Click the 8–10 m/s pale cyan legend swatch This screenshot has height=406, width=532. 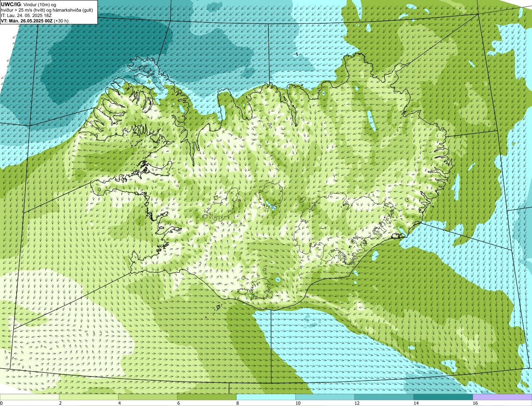[266, 397]
